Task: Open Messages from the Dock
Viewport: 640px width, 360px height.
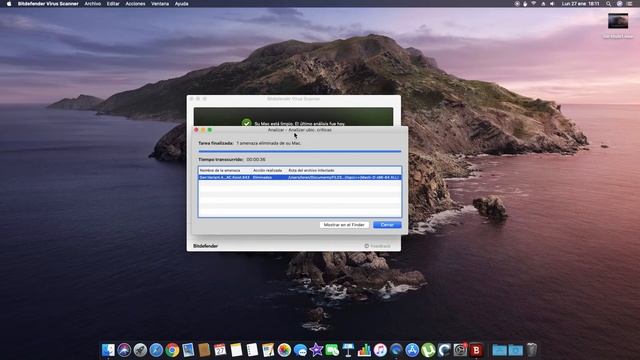Action: pos(300,350)
